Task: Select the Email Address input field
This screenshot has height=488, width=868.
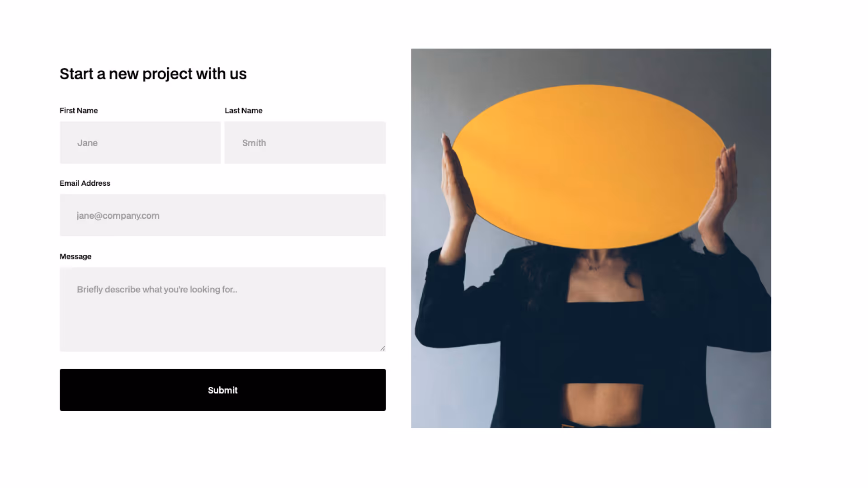Action: tap(223, 215)
